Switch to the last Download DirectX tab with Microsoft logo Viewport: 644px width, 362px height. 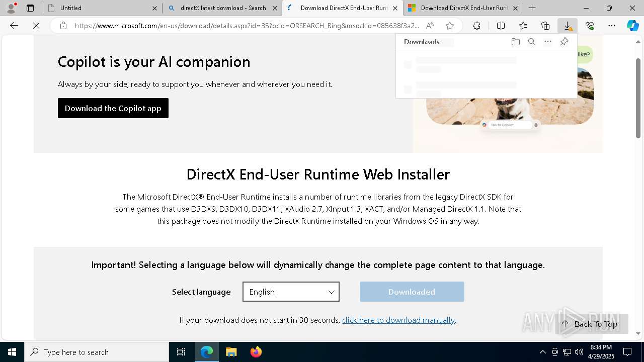(x=464, y=8)
